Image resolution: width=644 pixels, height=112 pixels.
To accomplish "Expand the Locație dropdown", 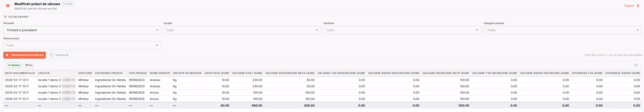I will (x=242, y=30).
